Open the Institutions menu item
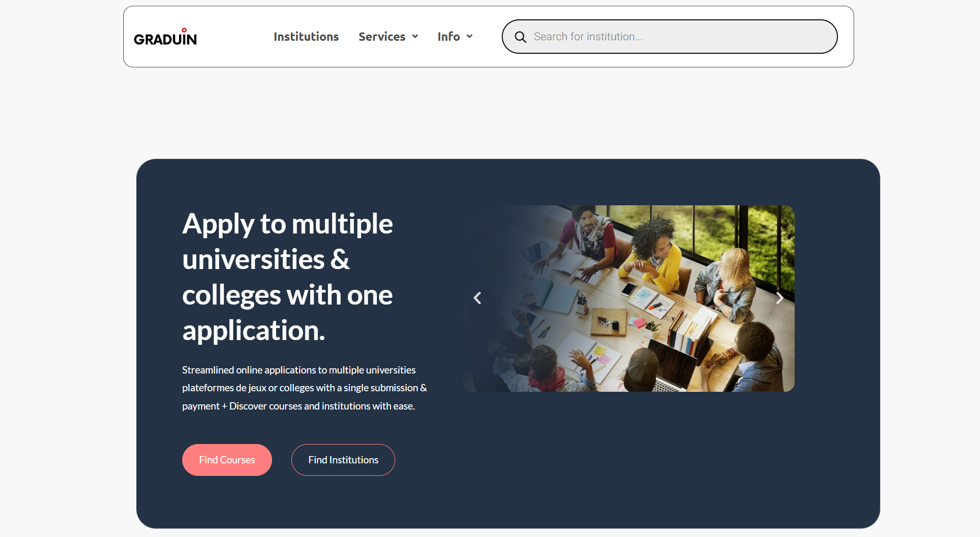Screen dimensions: 980x537 306,37
